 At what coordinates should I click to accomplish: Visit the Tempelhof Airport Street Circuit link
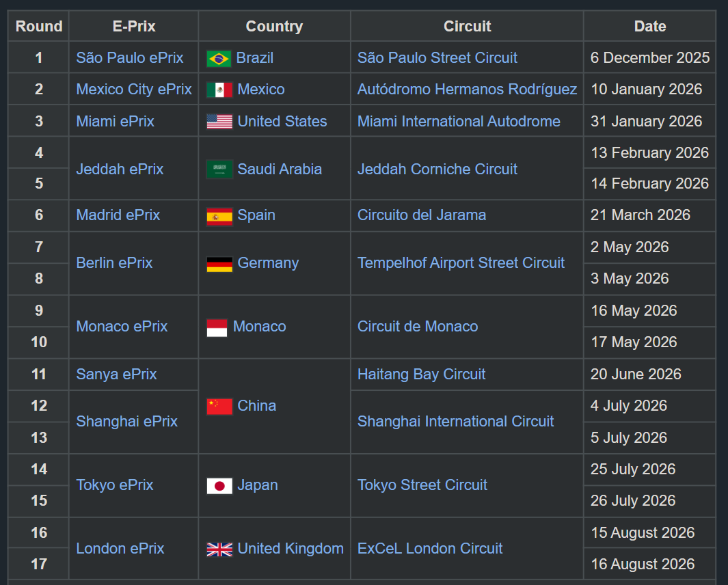pyautogui.click(x=461, y=263)
